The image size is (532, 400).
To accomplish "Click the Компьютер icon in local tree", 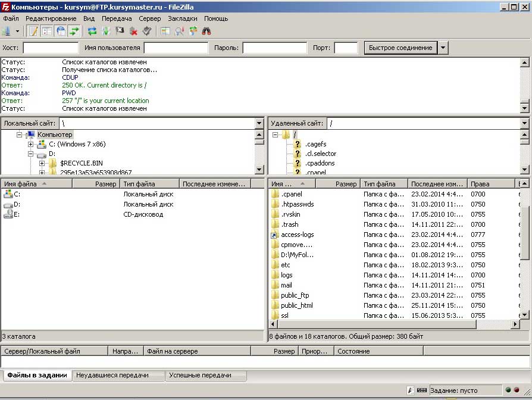I will pos(31,135).
